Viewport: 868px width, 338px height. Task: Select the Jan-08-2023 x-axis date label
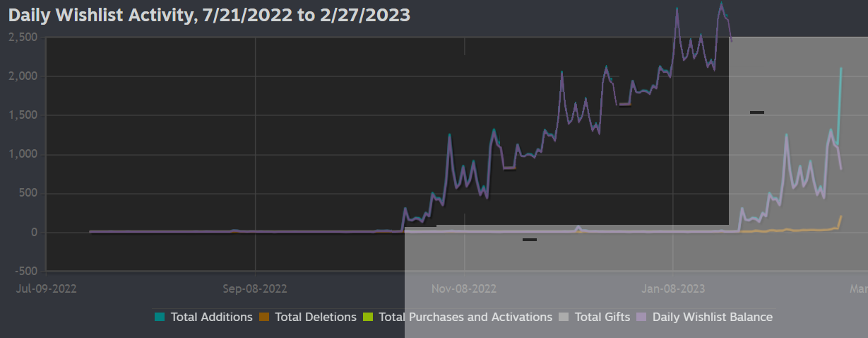[x=673, y=289]
